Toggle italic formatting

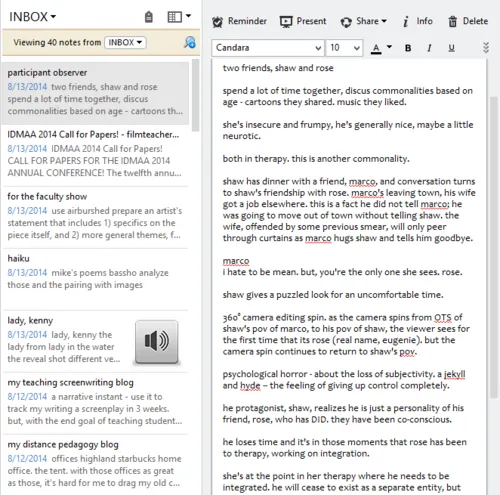point(429,48)
